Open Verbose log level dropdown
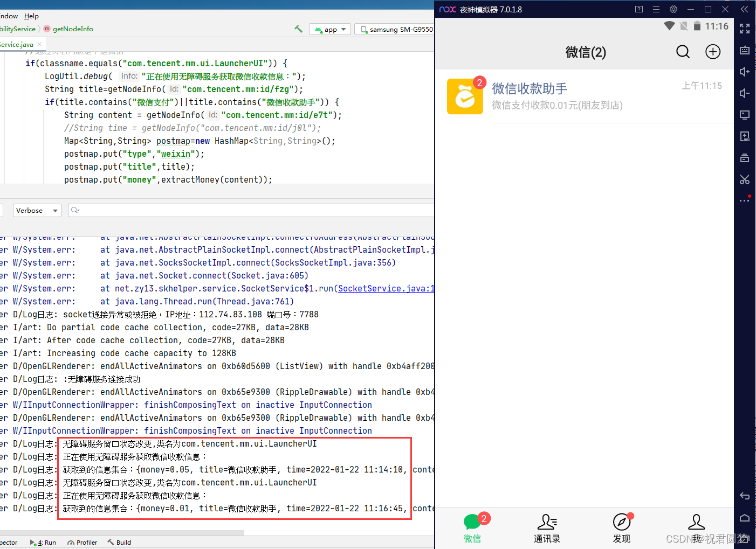This screenshot has width=756, height=549. (37, 210)
